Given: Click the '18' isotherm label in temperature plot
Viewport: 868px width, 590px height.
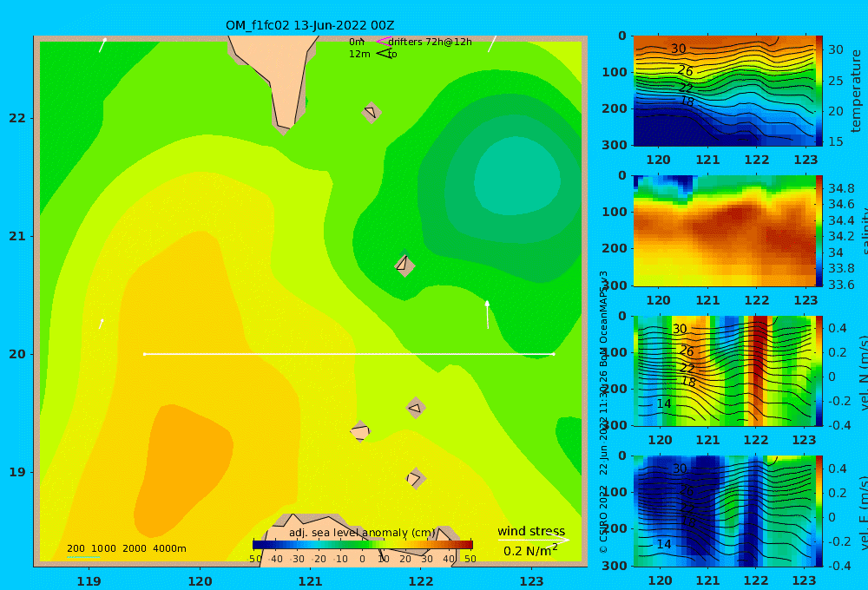Looking at the screenshot, I should 687,102.
